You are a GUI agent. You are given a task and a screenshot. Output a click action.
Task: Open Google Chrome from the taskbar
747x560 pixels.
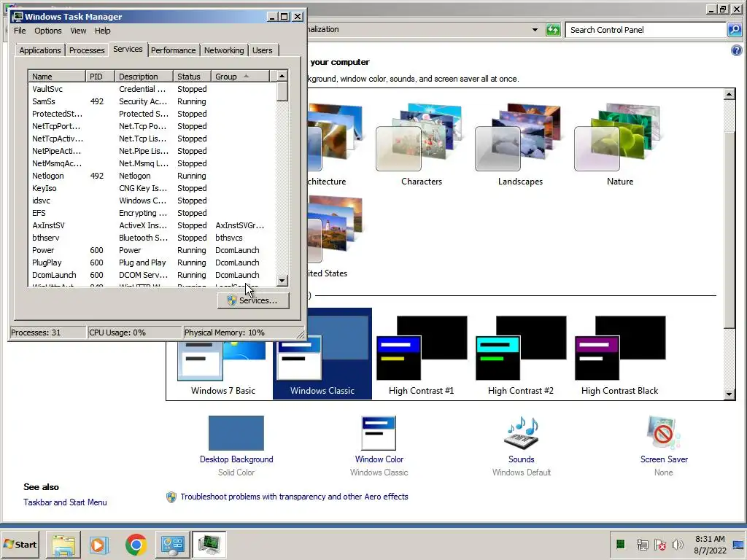point(136,544)
